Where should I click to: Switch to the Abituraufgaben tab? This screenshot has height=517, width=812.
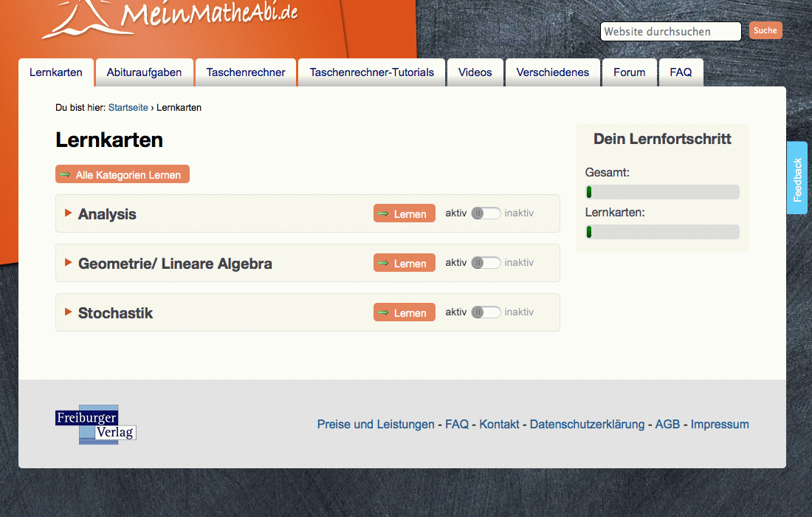point(144,72)
